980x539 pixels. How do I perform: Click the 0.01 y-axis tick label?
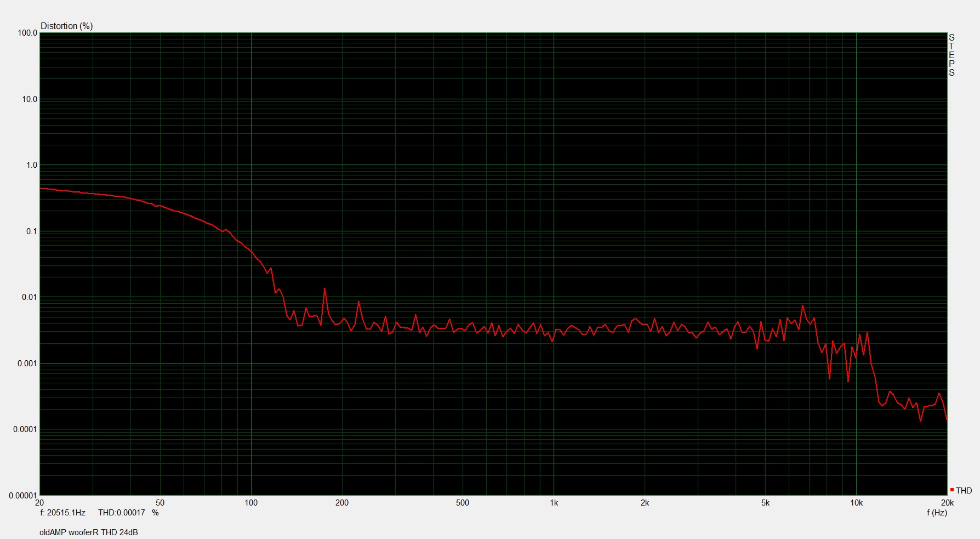point(30,297)
